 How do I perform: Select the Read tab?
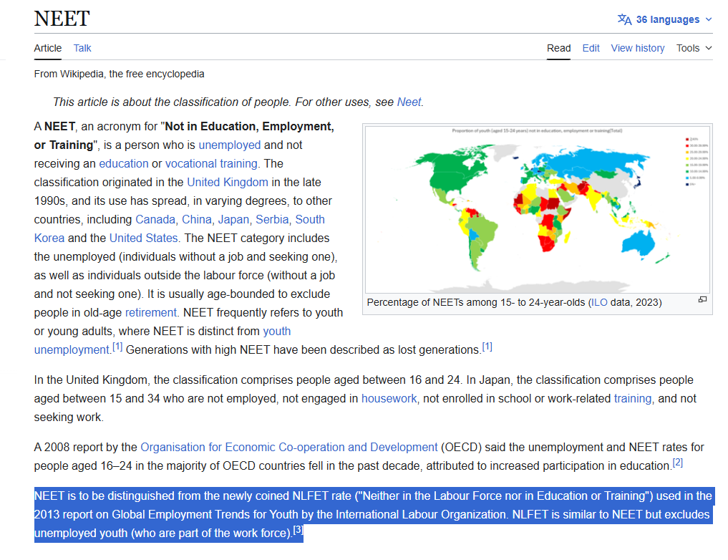[558, 48]
